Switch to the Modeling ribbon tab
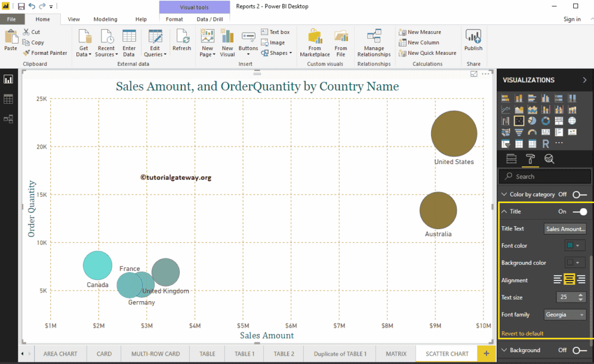This screenshot has height=364, width=594. pyautogui.click(x=105, y=18)
